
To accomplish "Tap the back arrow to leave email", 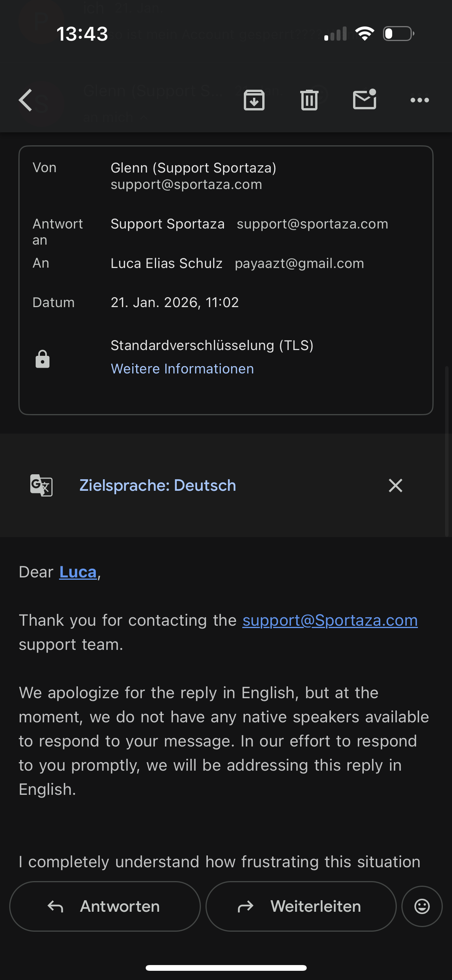I will [26, 100].
